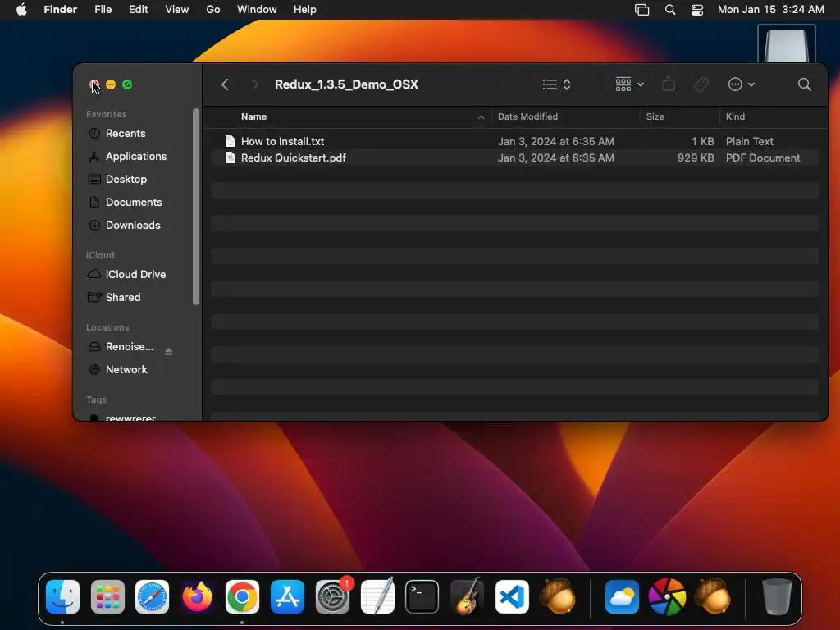Open Spotlight search in menu bar
Image resolution: width=840 pixels, height=630 pixels.
[x=670, y=10]
